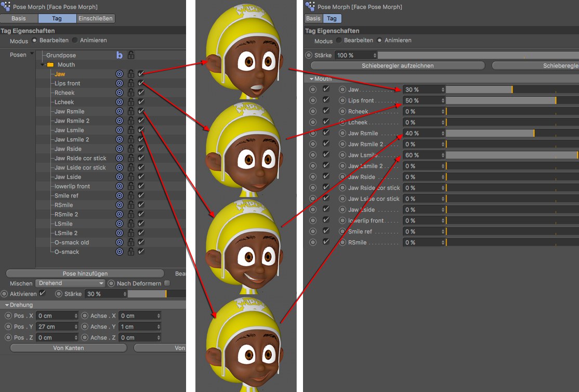Select the Animieren mode radio in left panel
Viewport: 579px width, 392px height.
(x=75, y=41)
